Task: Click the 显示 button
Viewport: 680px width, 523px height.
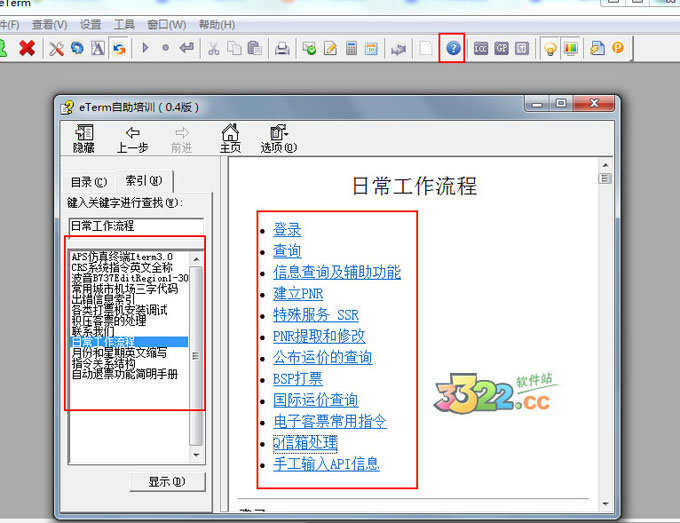Action: click(166, 481)
